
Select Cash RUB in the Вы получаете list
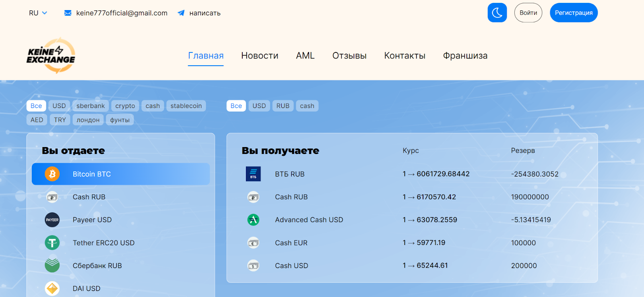coord(412,197)
